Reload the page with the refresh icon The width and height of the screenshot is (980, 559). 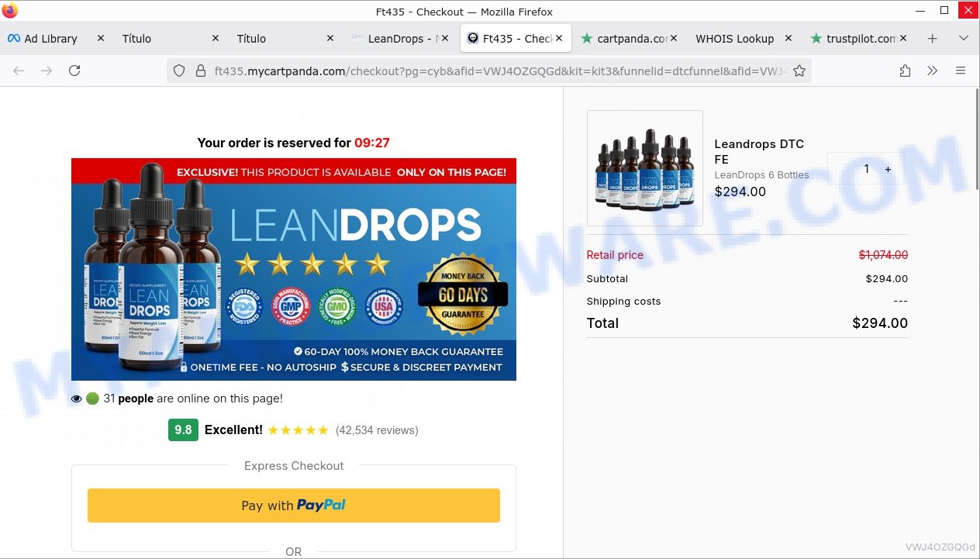[74, 71]
